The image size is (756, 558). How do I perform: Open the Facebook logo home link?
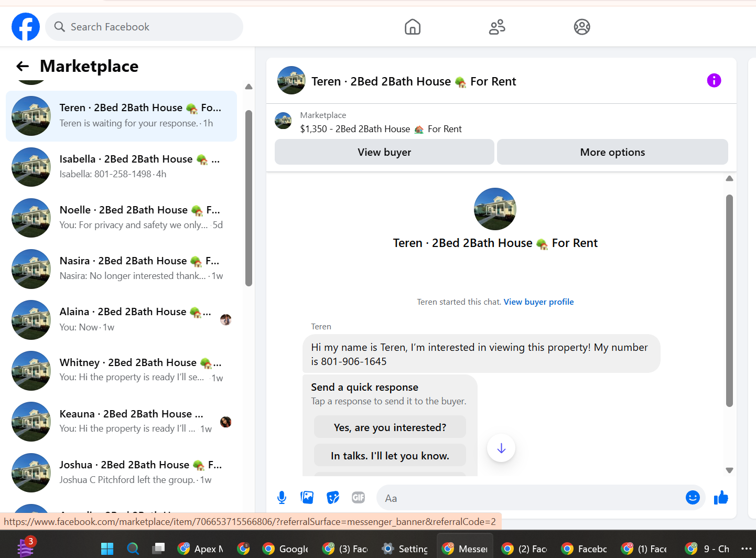[x=26, y=27]
